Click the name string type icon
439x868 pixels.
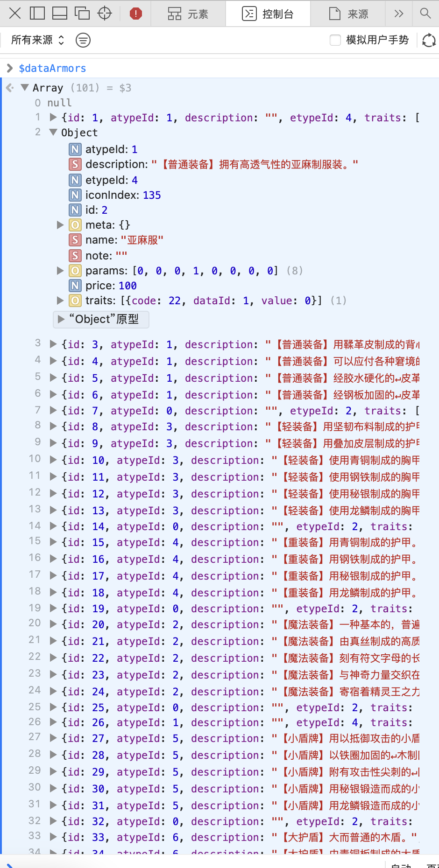(x=75, y=240)
